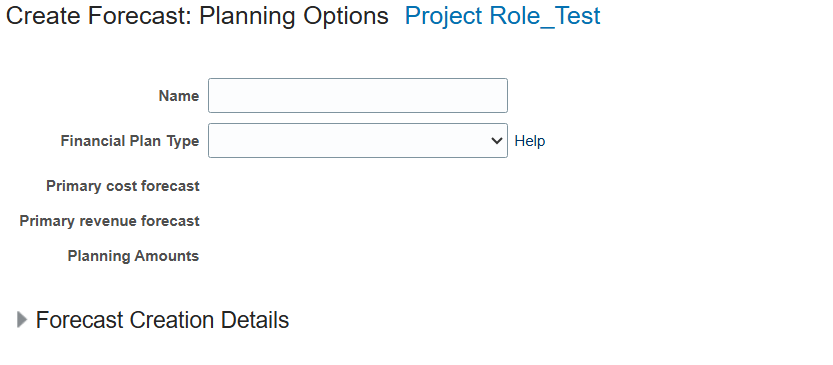Place cursor inside the empty Name box
This screenshot has height=365, width=833.
[358, 96]
